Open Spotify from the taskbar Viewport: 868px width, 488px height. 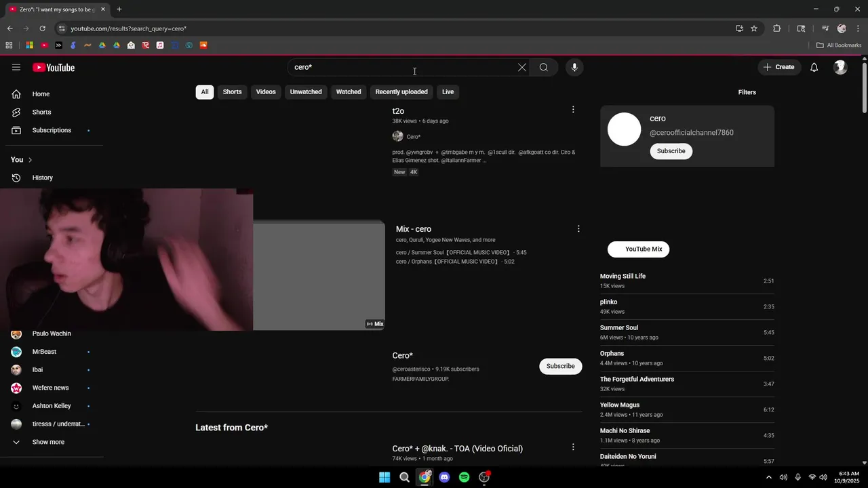[x=464, y=477]
